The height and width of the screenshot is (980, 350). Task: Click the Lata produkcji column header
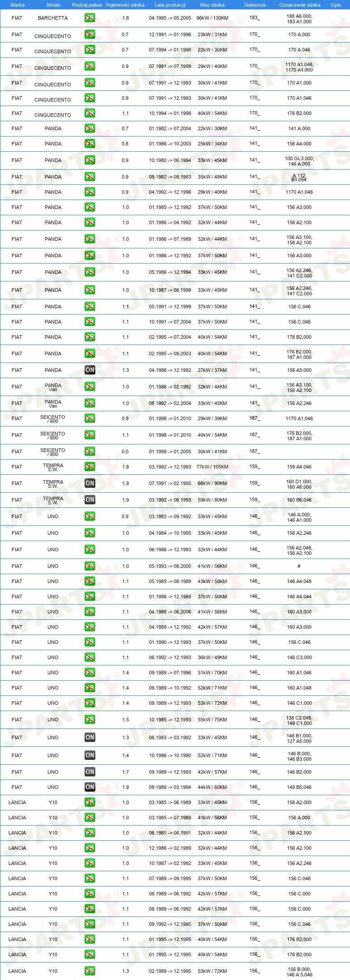[x=170, y=5]
